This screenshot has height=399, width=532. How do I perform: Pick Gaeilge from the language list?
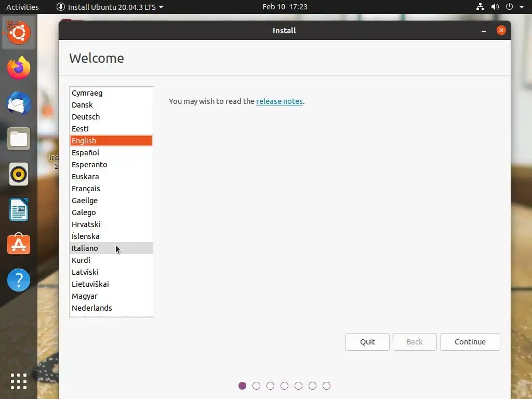point(111,201)
